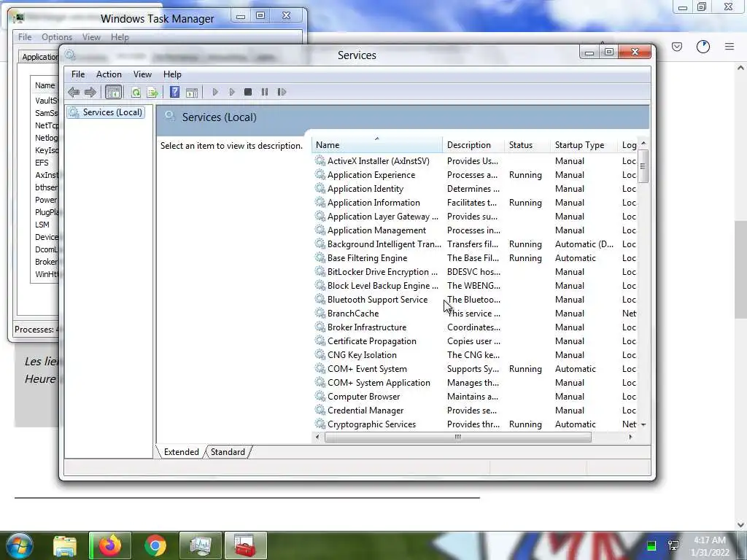The width and height of the screenshot is (747, 560).
Task: Click the Task Manager taskbar button
Action: coord(201,545)
